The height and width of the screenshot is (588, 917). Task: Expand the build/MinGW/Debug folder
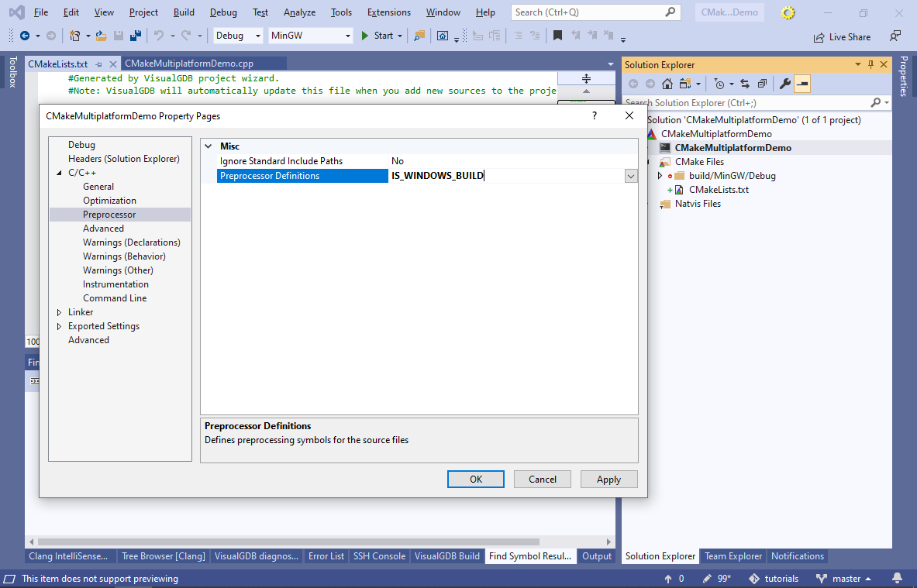[660, 176]
